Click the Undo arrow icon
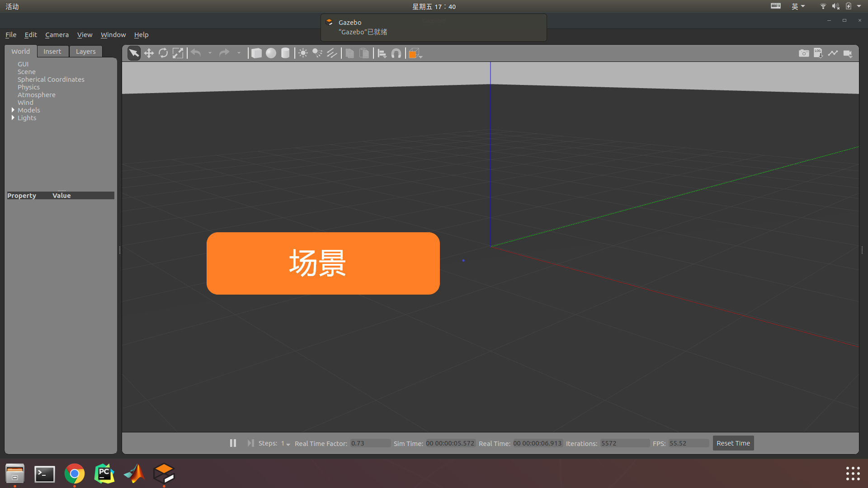 [196, 53]
